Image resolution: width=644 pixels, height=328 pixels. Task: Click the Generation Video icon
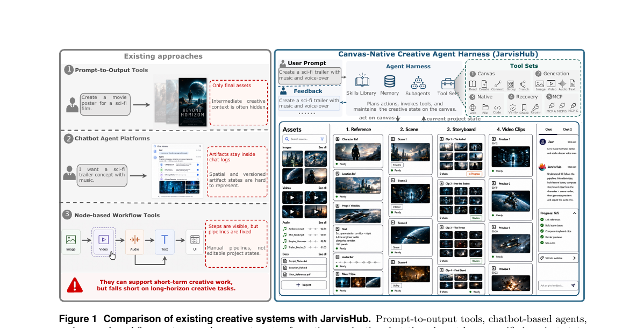[551, 84]
